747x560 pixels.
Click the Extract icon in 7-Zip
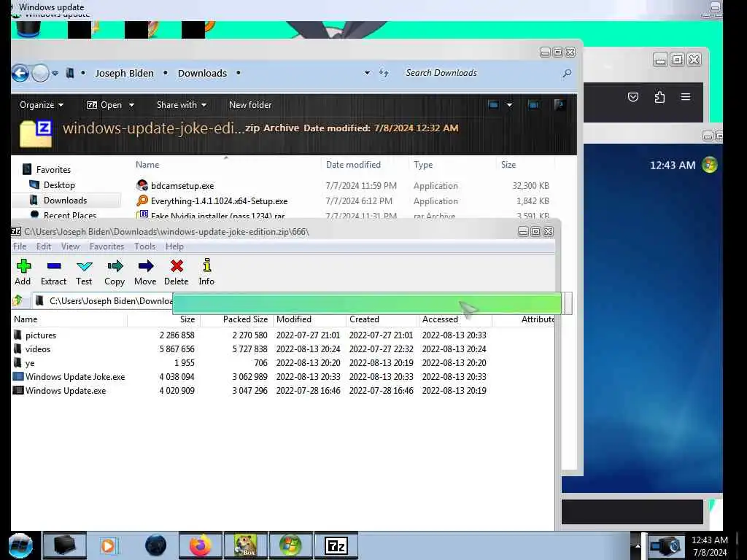click(53, 272)
